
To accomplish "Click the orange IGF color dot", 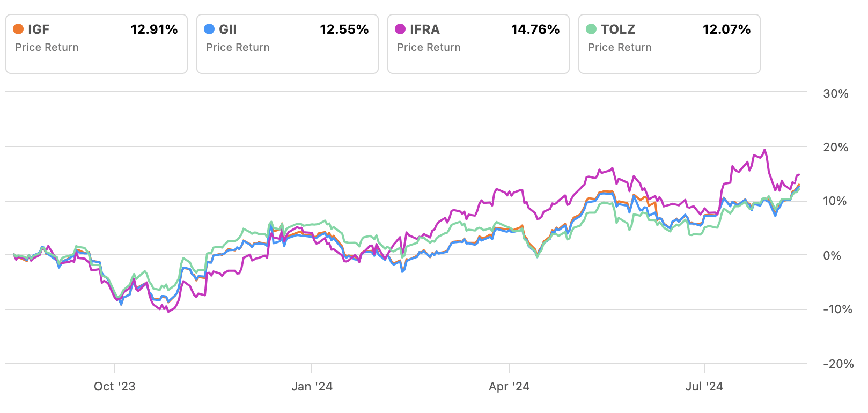I will click(x=18, y=29).
